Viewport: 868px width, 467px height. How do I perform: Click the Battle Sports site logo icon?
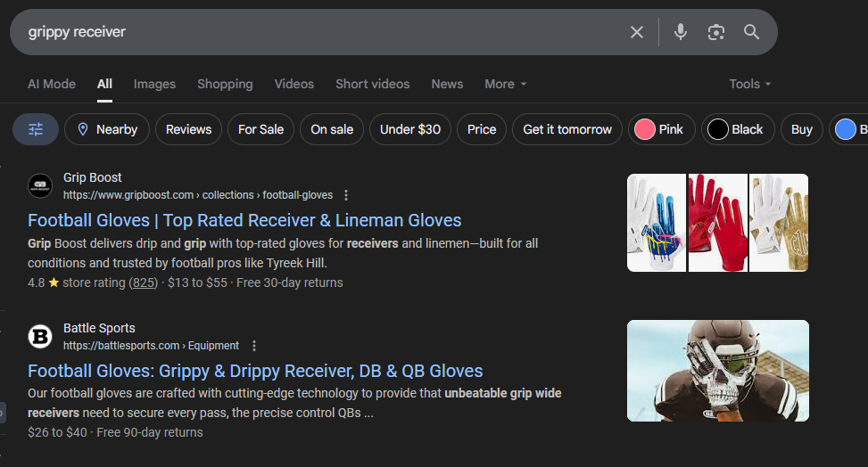coord(40,336)
